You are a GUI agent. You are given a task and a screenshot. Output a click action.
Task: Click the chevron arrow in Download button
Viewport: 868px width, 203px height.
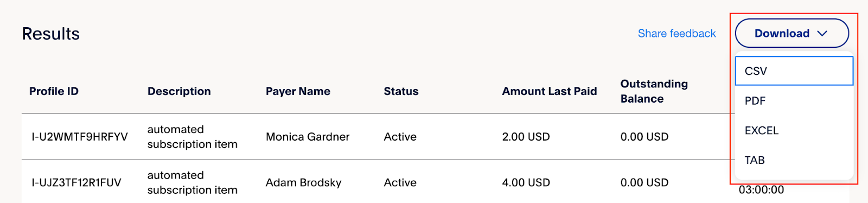click(822, 34)
